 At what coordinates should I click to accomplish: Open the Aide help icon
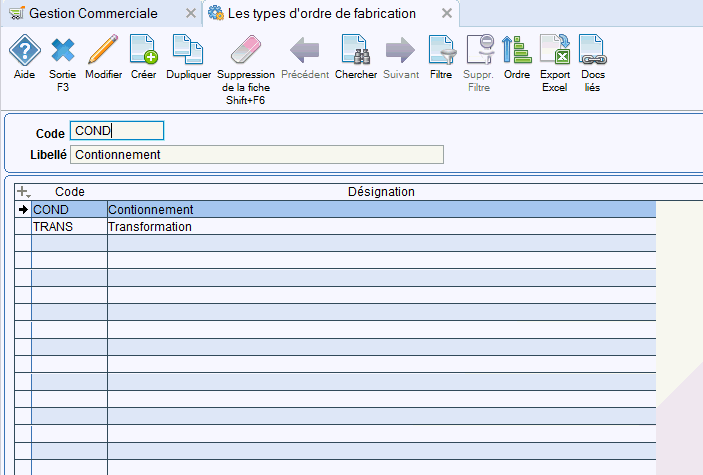point(24,51)
